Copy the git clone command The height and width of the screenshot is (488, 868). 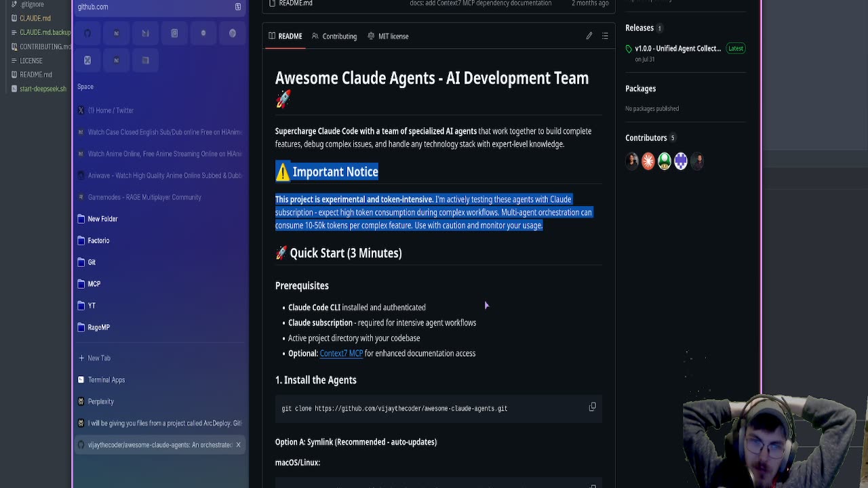[x=592, y=407]
